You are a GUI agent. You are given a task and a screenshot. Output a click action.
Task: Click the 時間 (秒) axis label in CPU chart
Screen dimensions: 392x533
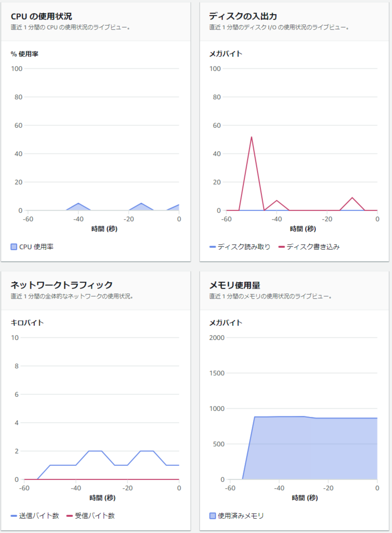click(104, 229)
